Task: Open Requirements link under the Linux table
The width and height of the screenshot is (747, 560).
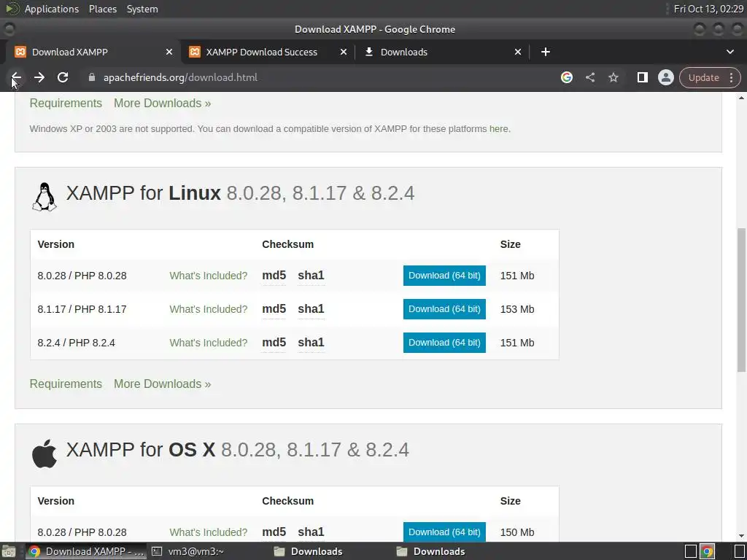Action: click(x=66, y=384)
